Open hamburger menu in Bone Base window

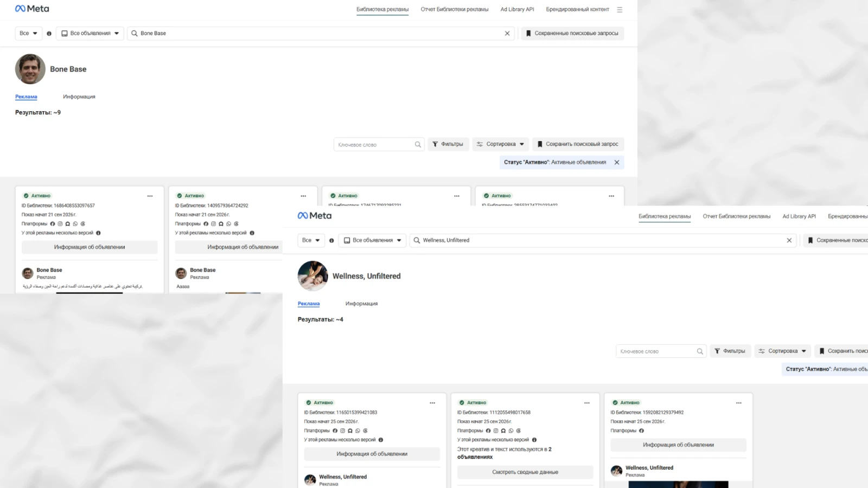point(620,10)
